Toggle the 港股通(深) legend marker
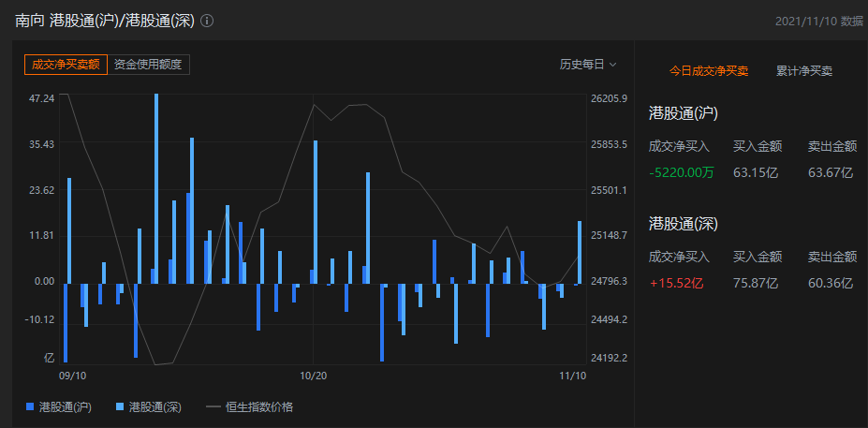This screenshot has height=428, width=868. pyautogui.click(x=120, y=406)
